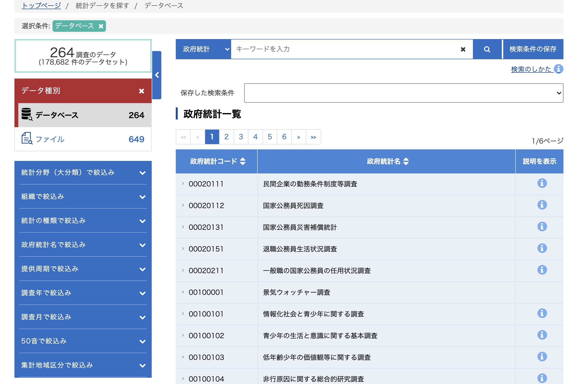Select the ファイル data type
Viewport: 588px width, 384px height.
(x=83, y=139)
